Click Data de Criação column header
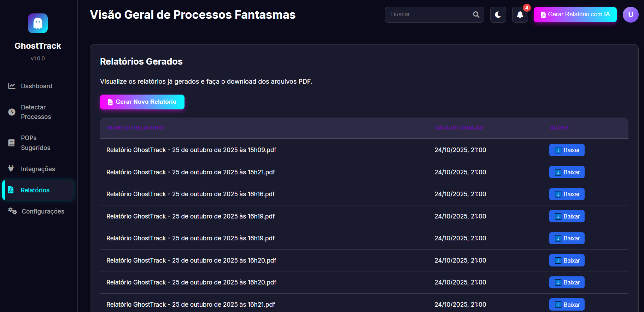The width and height of the screenshot is (644, 312). [459, 128]
